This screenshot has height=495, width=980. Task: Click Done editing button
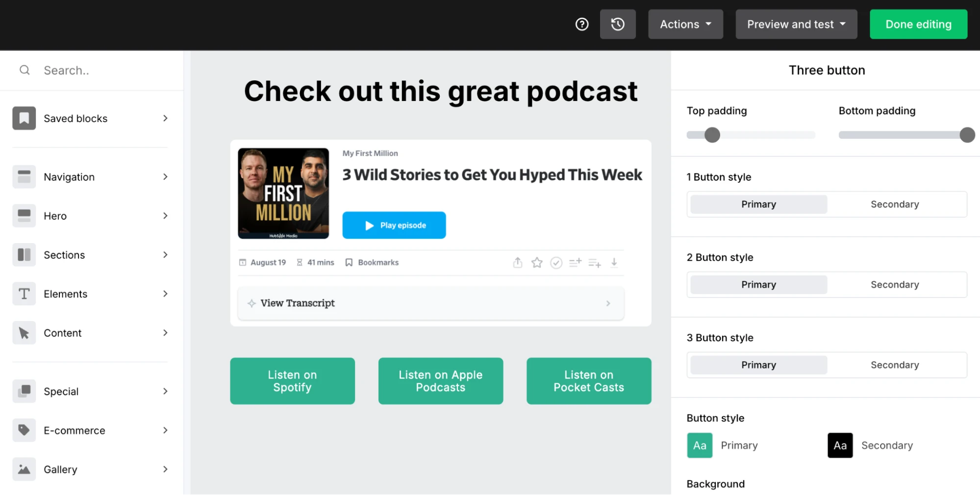coord(918,24)
